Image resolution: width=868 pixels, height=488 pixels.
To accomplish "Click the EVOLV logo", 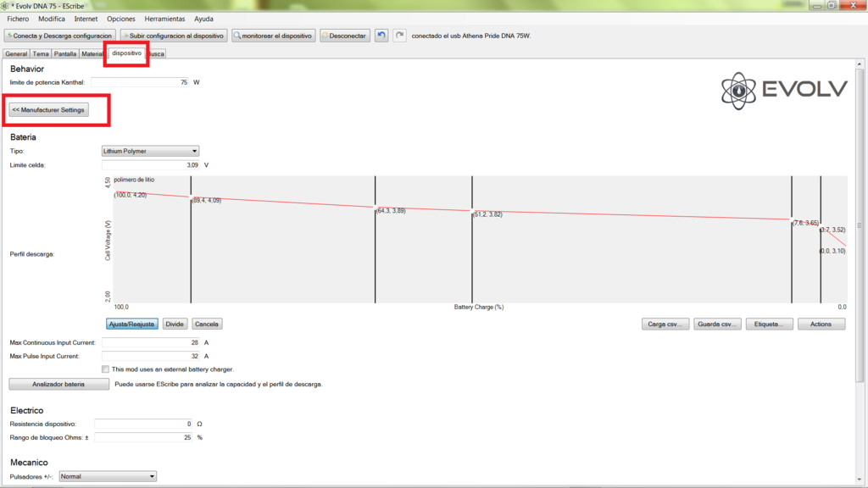I will [x=784, y=91].
